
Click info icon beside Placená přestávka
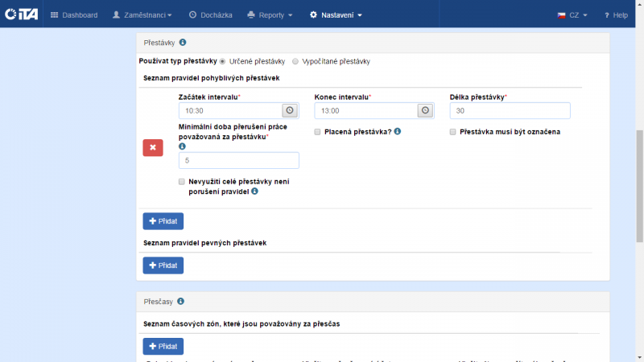(x=398, y=131)
